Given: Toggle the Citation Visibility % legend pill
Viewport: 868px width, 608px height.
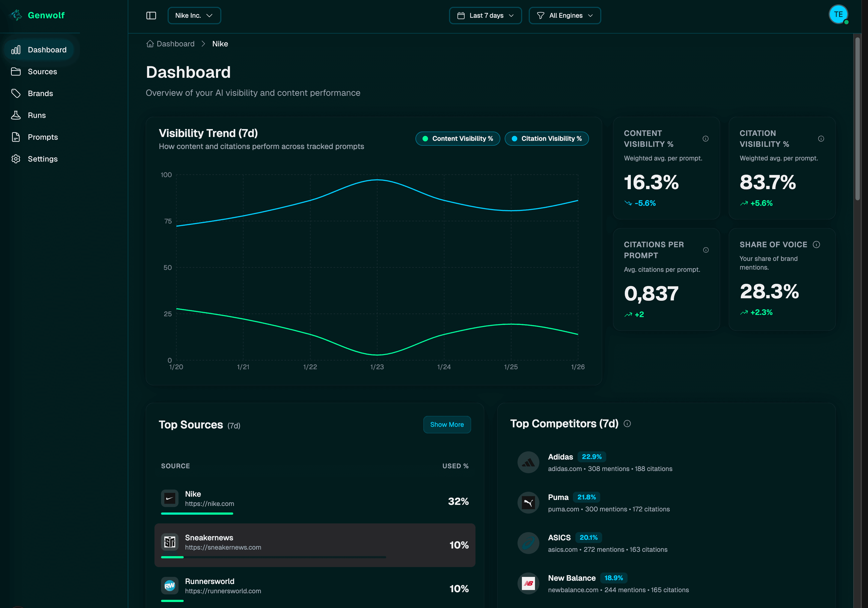Looking at the screenshot, I should pos(547,138).
